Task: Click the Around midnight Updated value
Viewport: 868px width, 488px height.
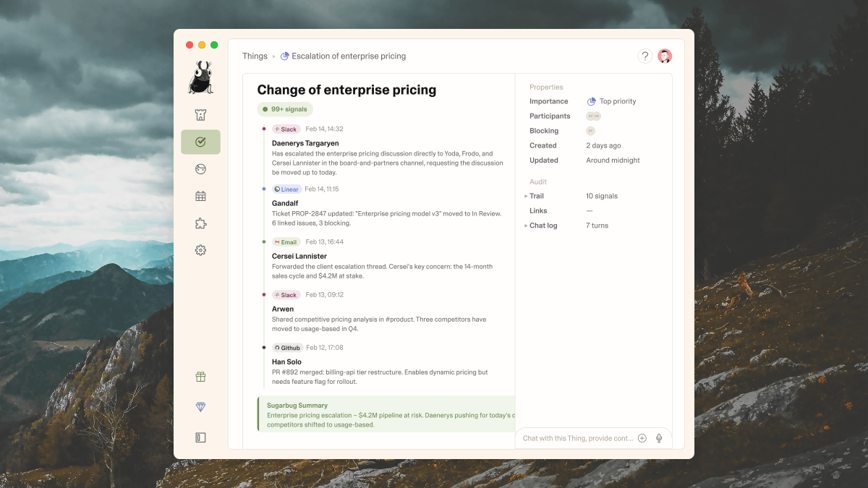Action: point(613,160)
